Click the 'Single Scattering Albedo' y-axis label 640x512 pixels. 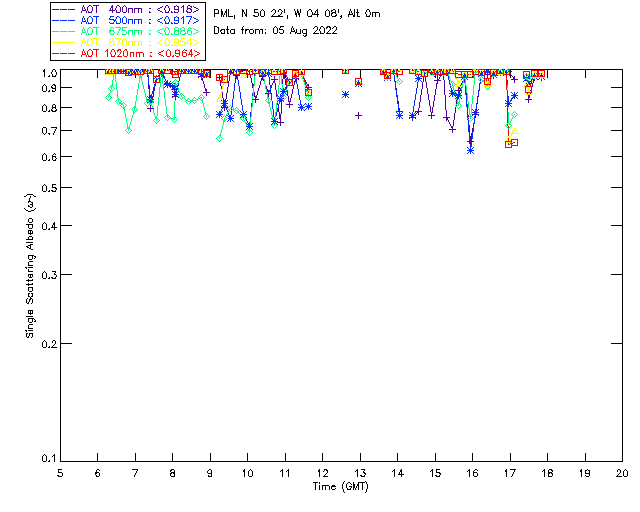pos(30,266)
